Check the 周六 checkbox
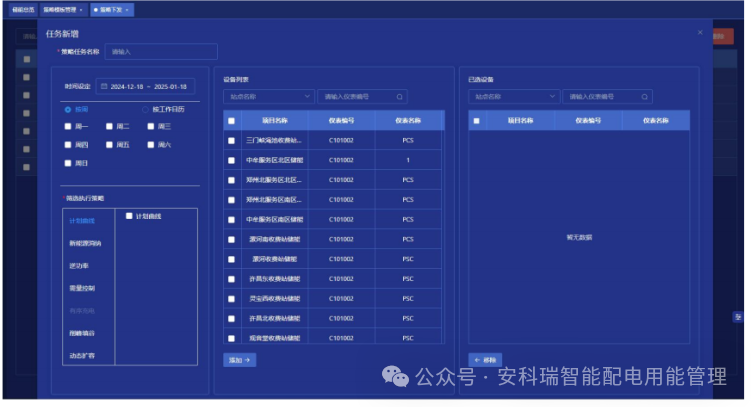This screenshot has height=407, width=751. point(151,145)
